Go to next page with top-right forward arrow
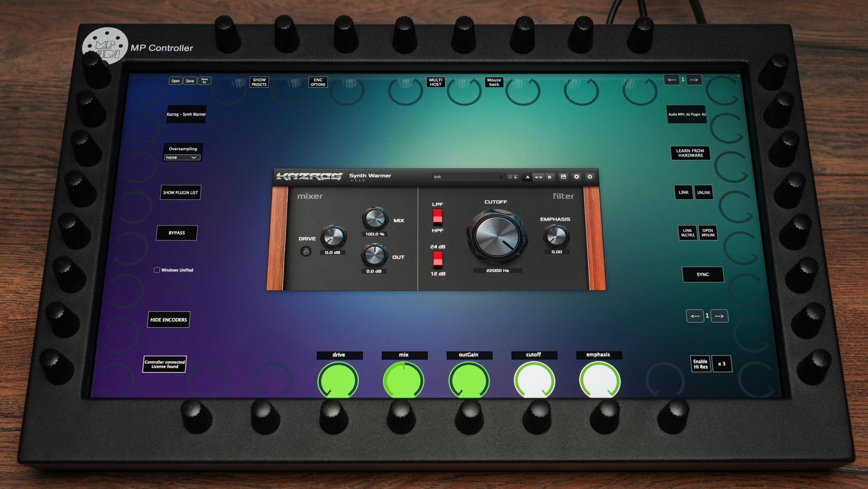This screenshot has height=489, width=868. pos(694,79)
